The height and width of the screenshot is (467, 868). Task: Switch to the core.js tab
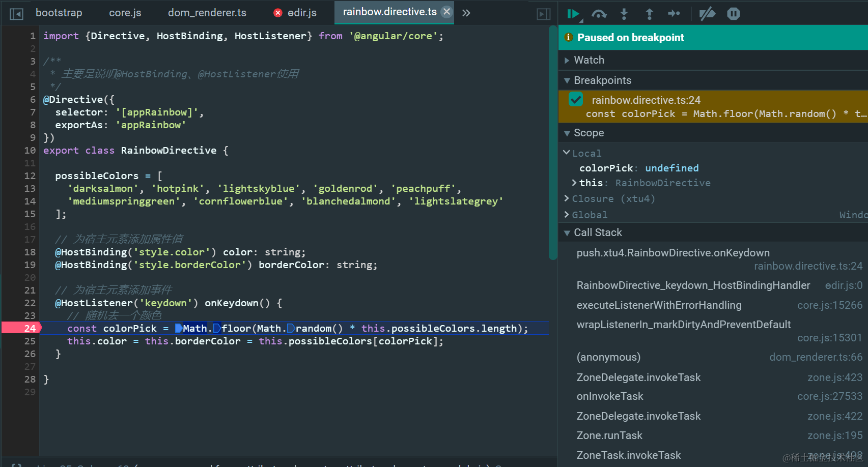125,13
